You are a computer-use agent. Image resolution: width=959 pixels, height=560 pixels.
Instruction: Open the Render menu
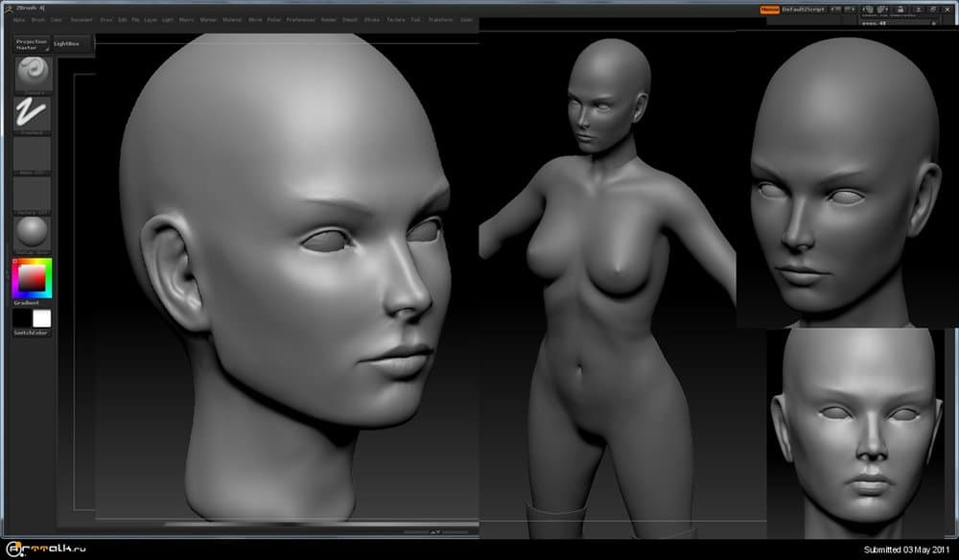click(328, 20)
